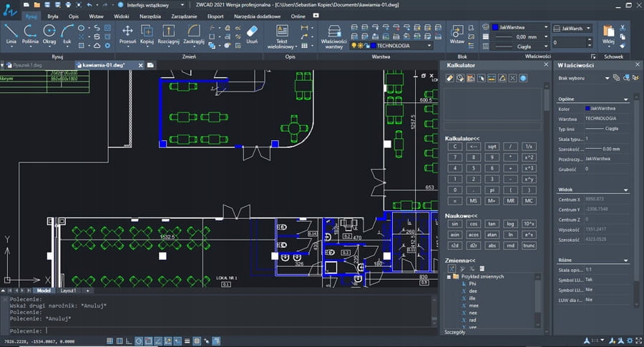Toggle snap mode in the status bar
Viewport: 644px width, 347px height.
[111, 341]
